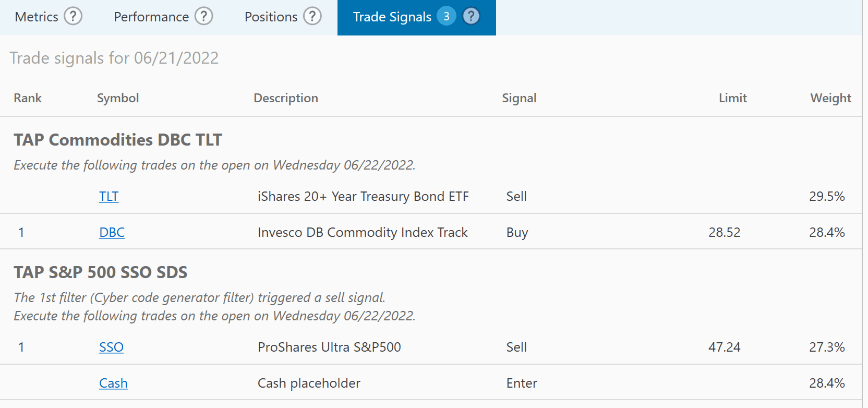Click the Trade Signals count badge

point(447,17)
